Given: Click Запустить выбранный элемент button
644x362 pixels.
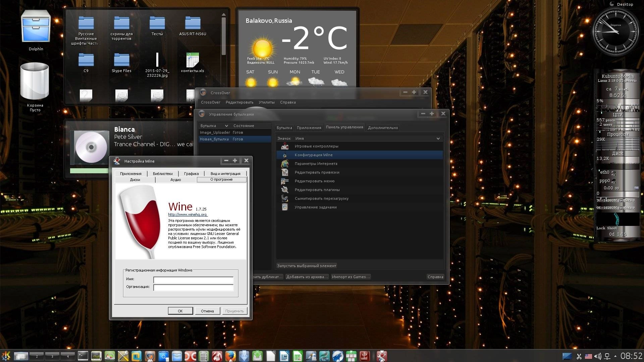Looking at the screenshot, I should pos(307,266).
